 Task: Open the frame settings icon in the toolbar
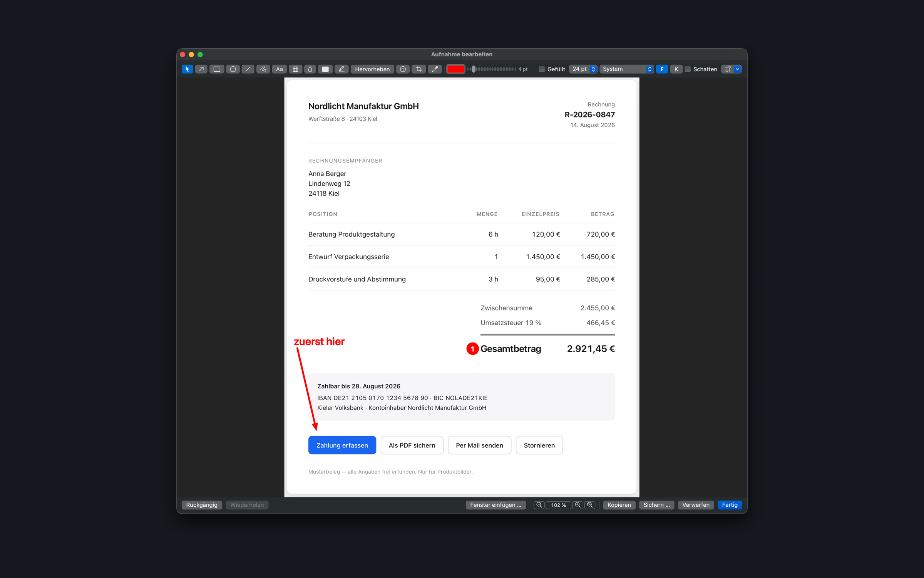[x=728, y=69]
